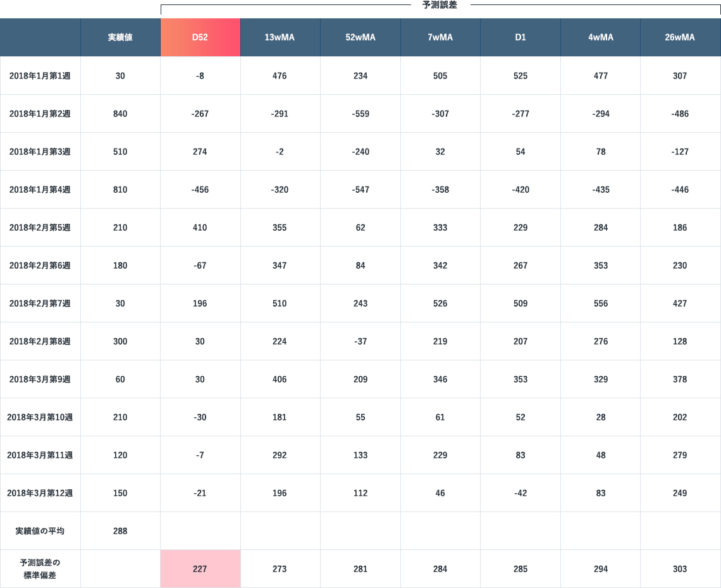Click the 予測誤差 group label above the table
This screenshot has height=588, width=721.
pos(439,5)
